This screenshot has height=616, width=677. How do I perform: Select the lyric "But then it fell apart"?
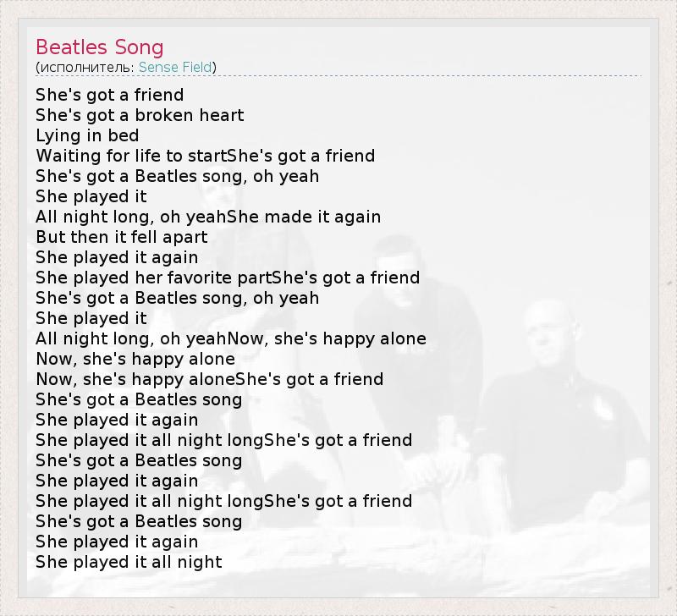tap(121, 237)
